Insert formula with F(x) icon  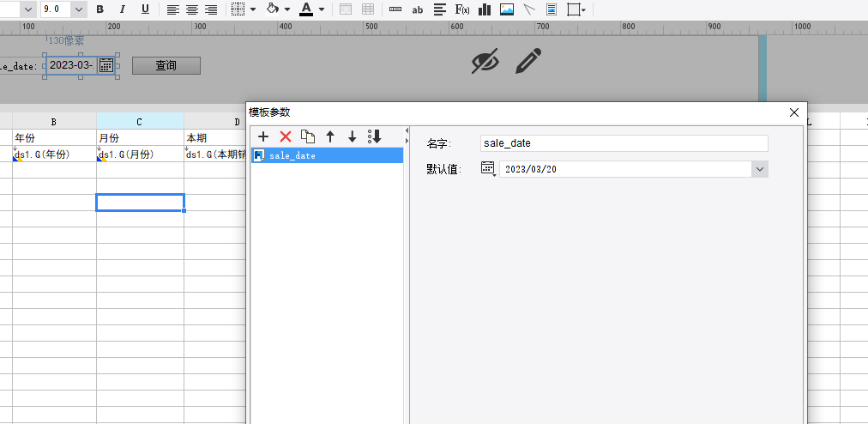coord(462,9)
